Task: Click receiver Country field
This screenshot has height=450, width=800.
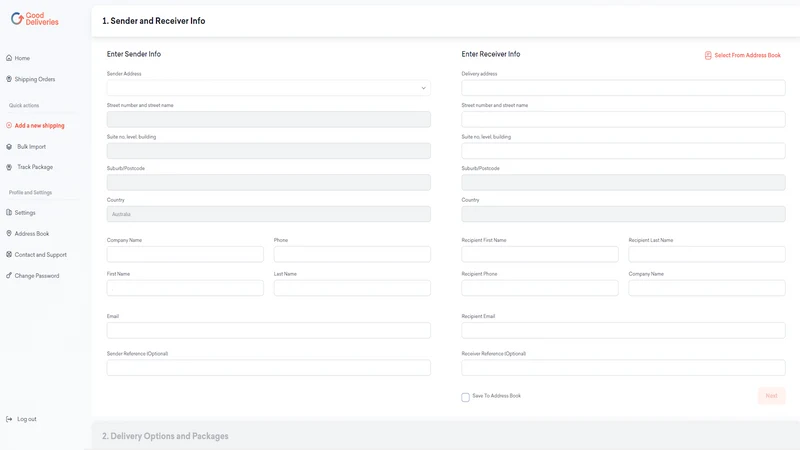Action: coord(623,214)
